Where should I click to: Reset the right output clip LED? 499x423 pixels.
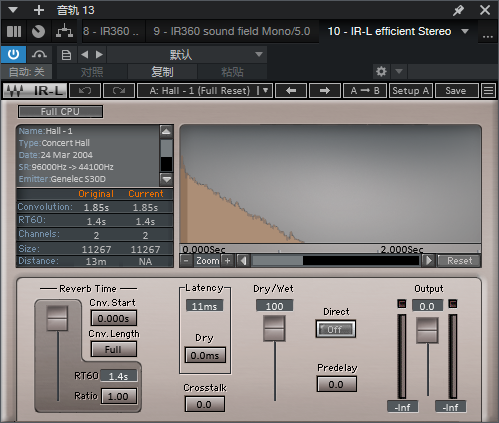453,304
